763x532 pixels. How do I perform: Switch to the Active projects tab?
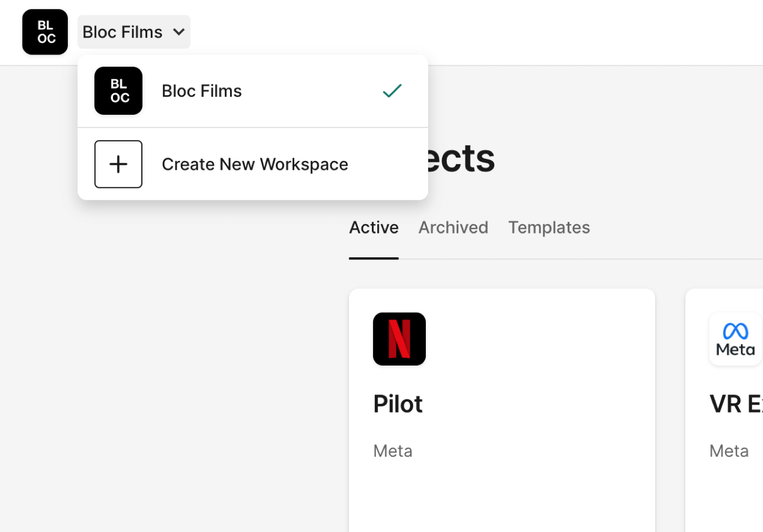coord(373,228)
